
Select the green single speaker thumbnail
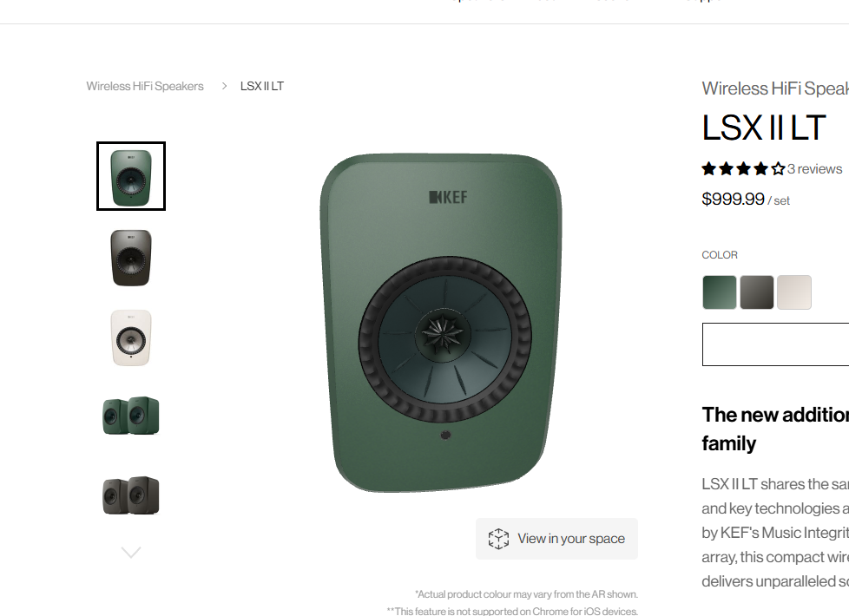tap(131, 176)
